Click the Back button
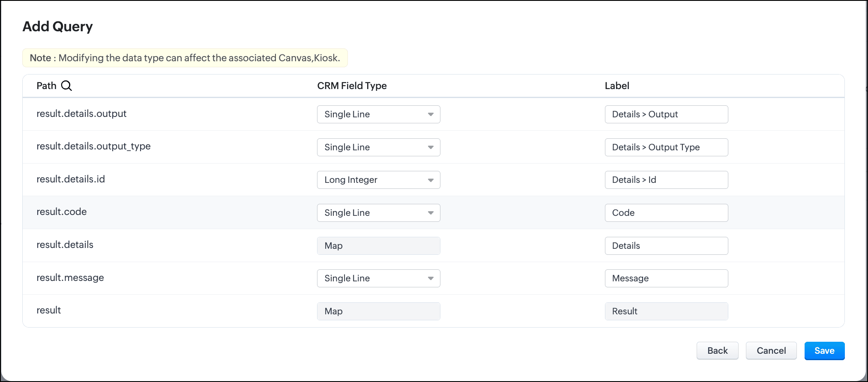Viewport: 868px width, 382px height. 717,351
